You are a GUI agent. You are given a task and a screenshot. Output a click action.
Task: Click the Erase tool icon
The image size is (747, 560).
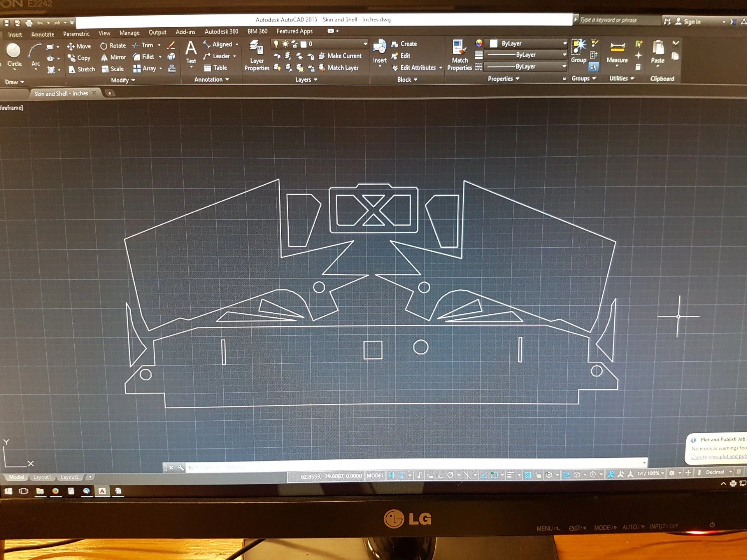pos(171,45)
